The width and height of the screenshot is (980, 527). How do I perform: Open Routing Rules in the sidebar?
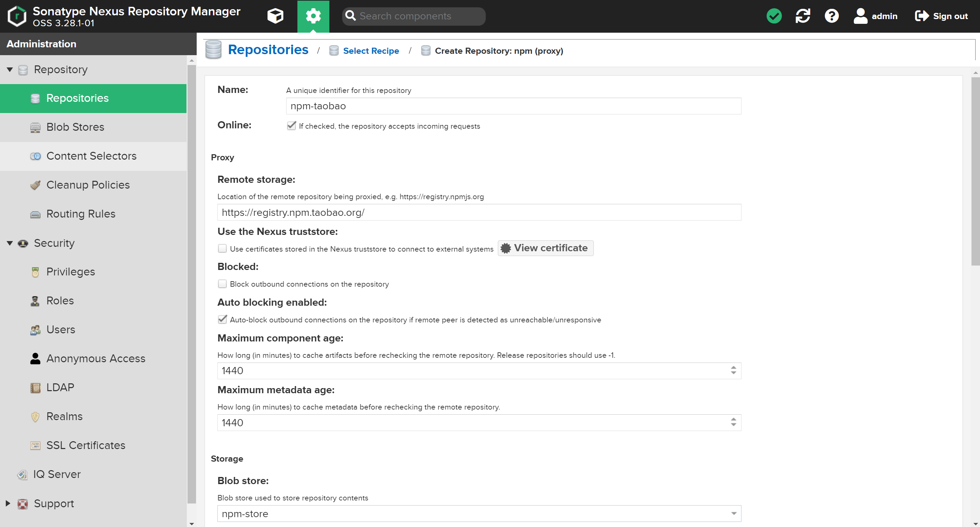point(93,214)
